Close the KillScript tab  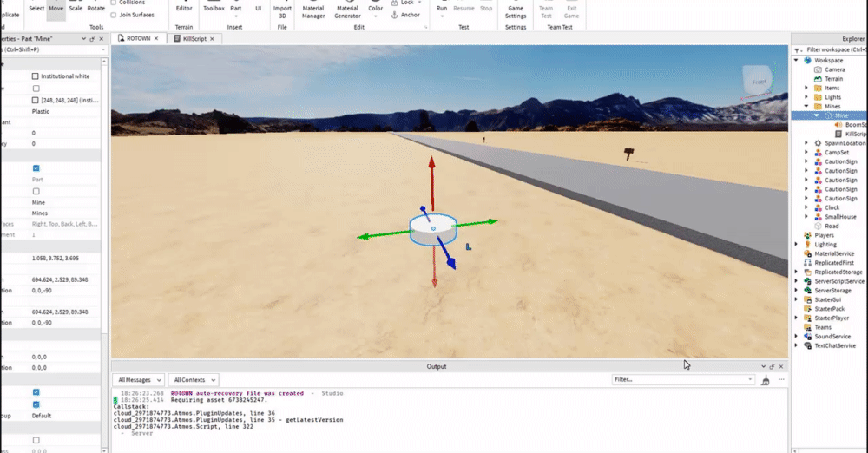[212, 39]
